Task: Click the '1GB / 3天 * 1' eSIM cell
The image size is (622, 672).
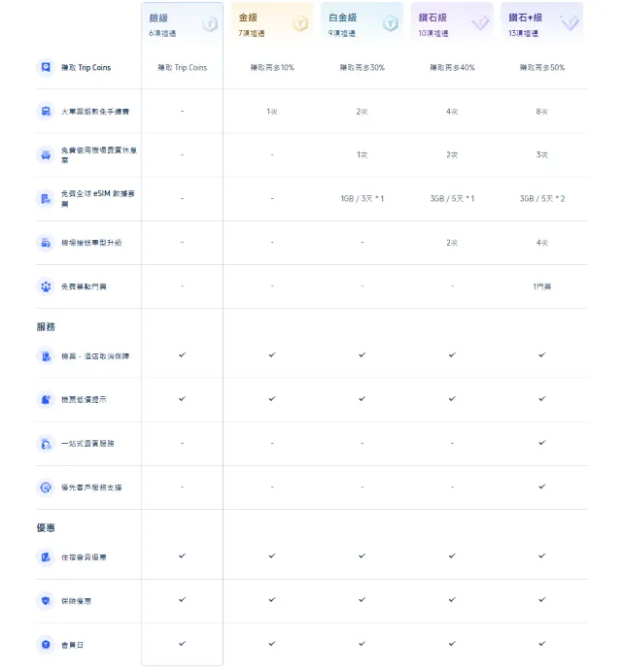Action: pyautogui.click(x=363, y=199)
